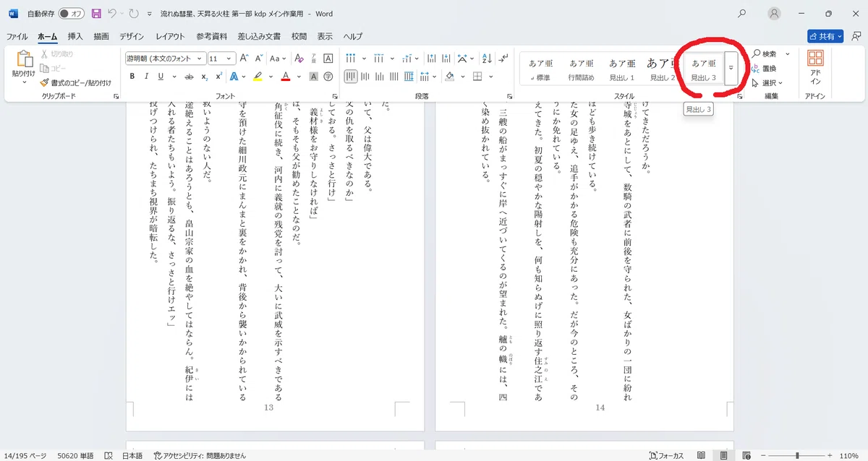
Task: Click the Replace (置換) button
Action: pos(764,69)
